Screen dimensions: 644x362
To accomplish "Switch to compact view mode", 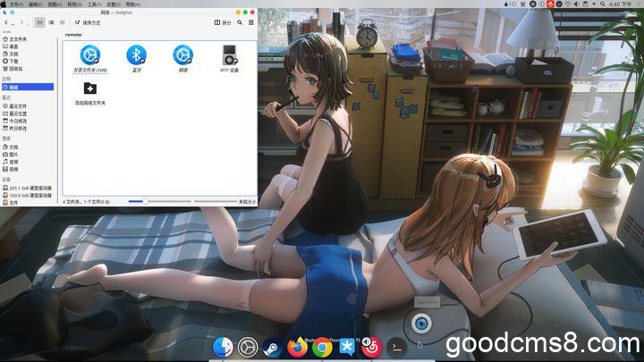I will coord(51,22).
